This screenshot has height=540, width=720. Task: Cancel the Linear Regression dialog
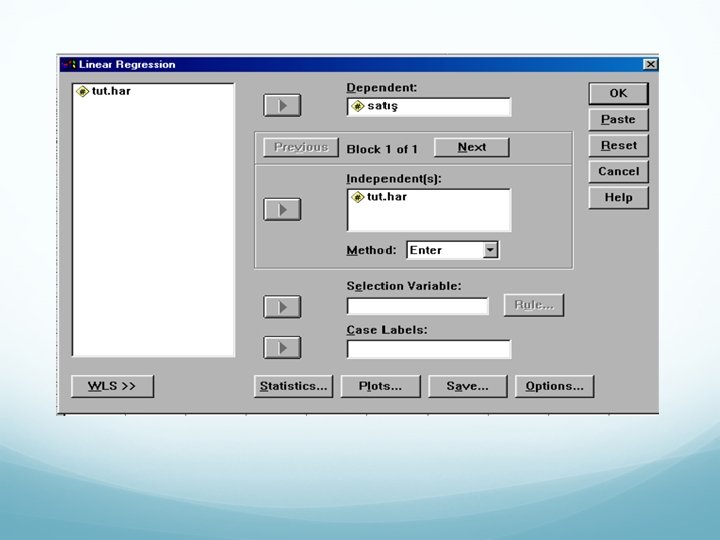(x=618, y=171)
